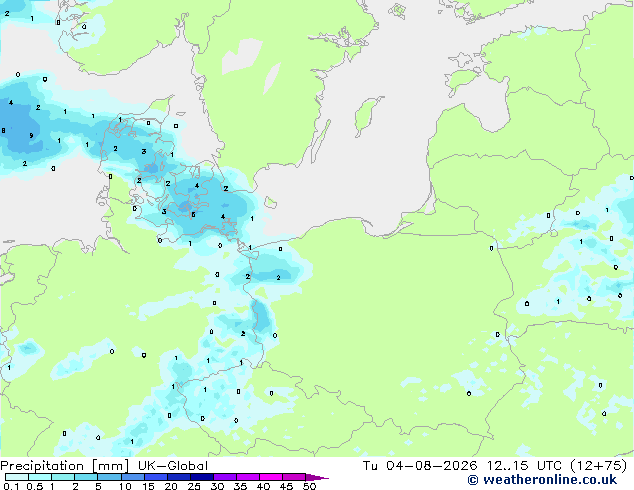Click the '50' legend scale label
The height and width of the screenshot is (490, 634).
[x=309, y=486]
